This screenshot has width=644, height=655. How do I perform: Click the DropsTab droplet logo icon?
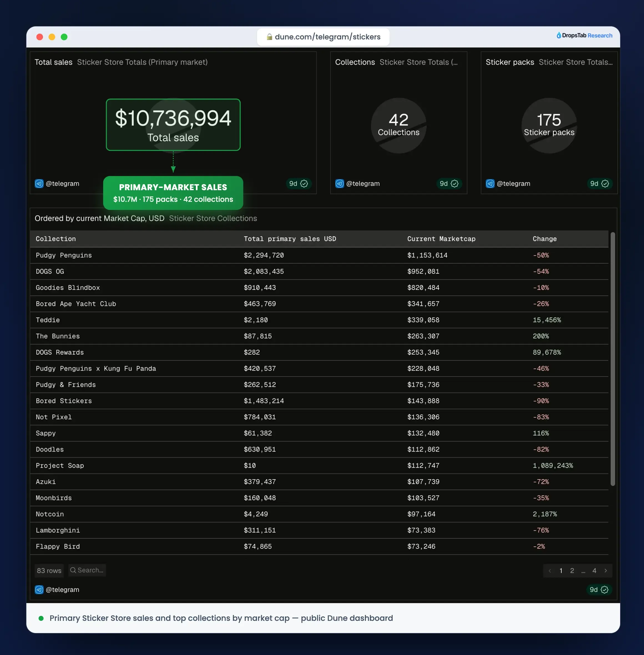[559, 35]
